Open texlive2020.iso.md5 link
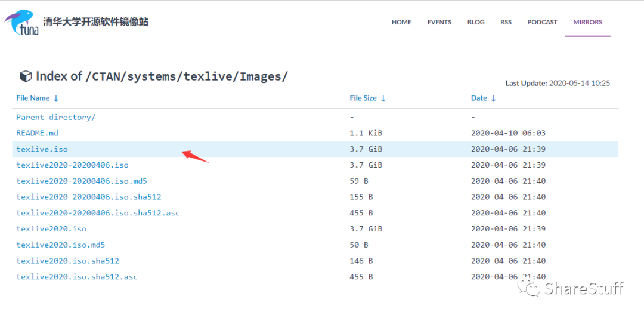Viewport: 644px width, 315px height. (x=61, y=245)
